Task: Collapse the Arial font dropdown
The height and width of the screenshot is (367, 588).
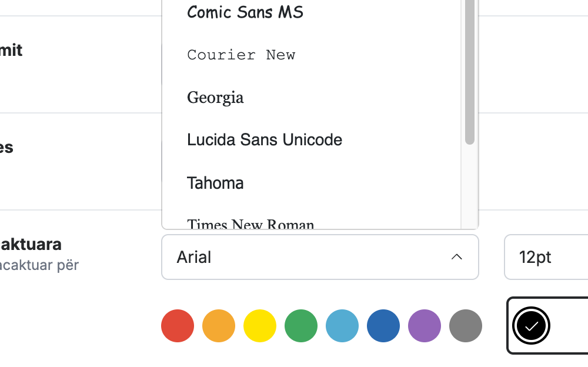Action: (x=320, y=257)
